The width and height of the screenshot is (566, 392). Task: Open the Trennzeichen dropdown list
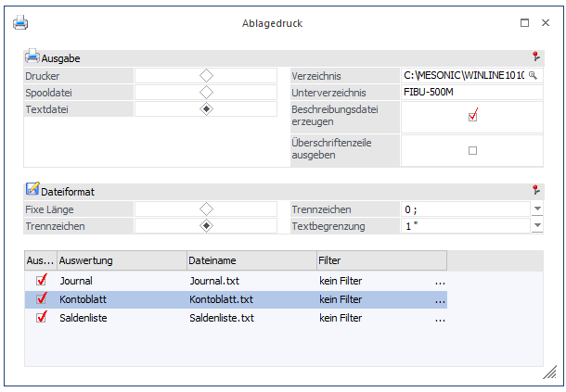click(537, 209)
